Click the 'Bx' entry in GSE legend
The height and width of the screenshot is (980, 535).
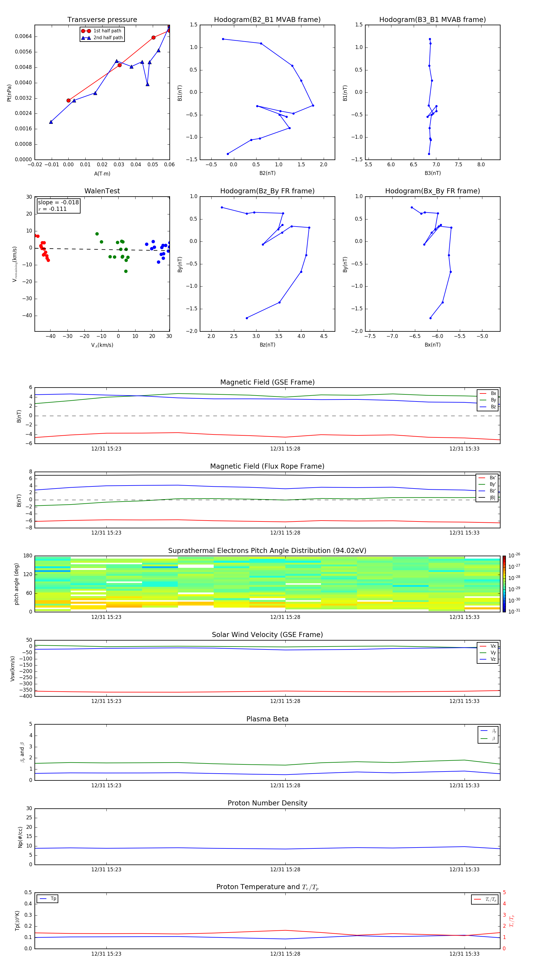pyautogui.click(x=488, y=393)
